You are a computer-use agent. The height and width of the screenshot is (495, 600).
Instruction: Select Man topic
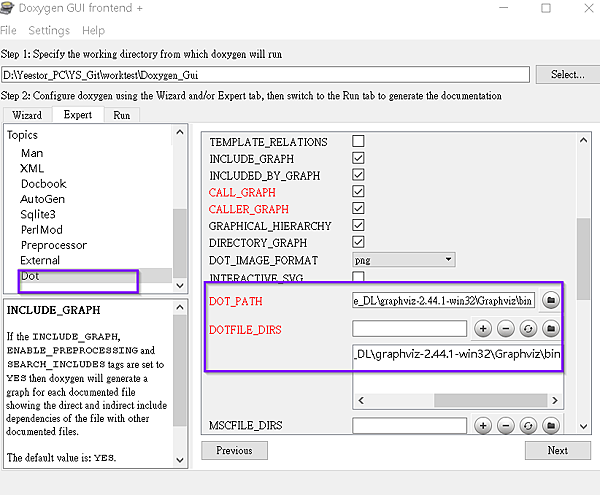pos(32,153)
